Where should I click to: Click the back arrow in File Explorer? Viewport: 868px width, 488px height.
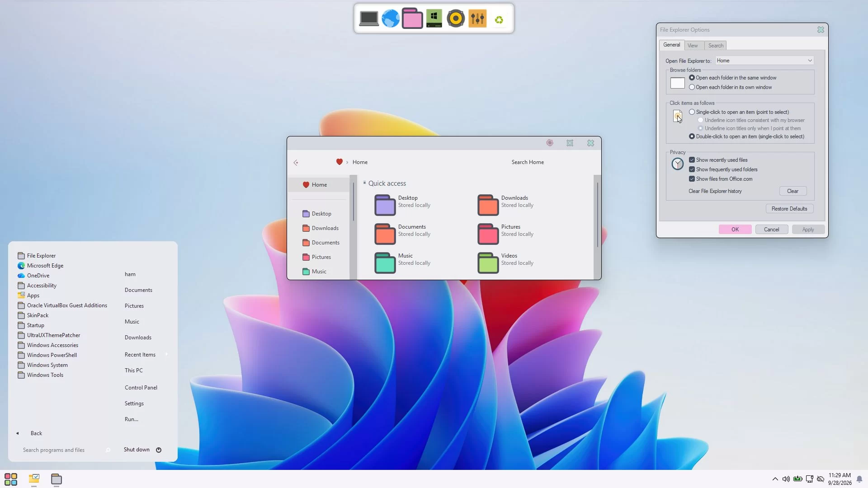click(296, 163)
